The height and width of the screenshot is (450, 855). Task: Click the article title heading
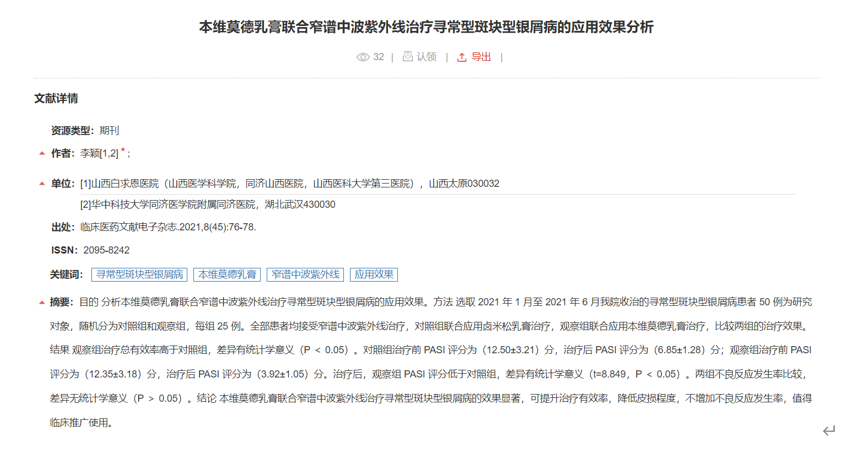click(427, 27)
